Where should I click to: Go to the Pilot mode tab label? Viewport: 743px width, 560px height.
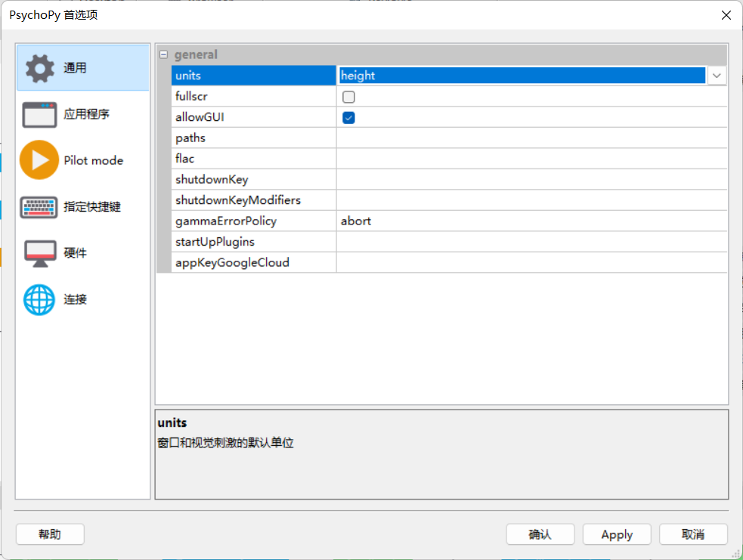click(94, 161)
